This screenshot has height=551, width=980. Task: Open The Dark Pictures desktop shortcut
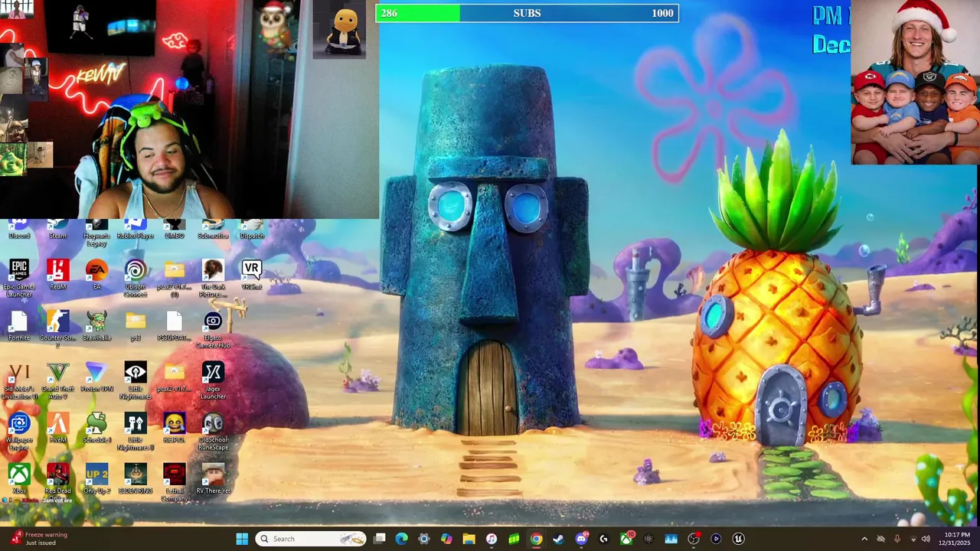pyautogui.click(x=213, y=279)
